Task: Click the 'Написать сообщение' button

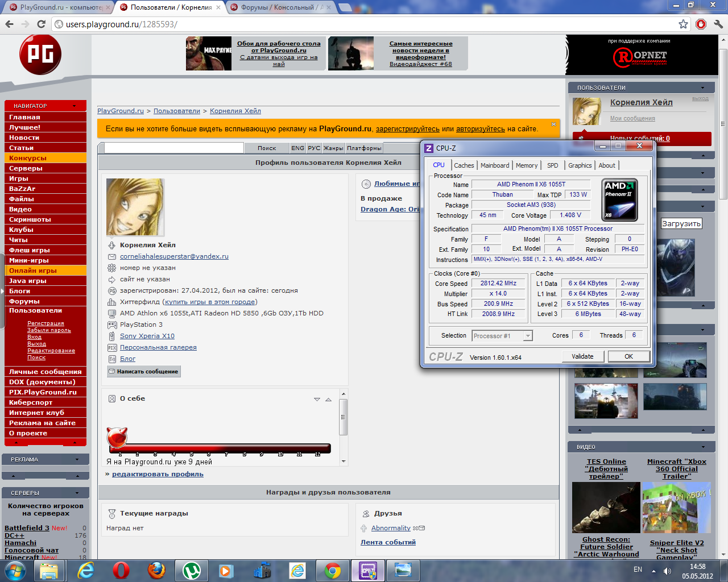Action: [144, 371]
